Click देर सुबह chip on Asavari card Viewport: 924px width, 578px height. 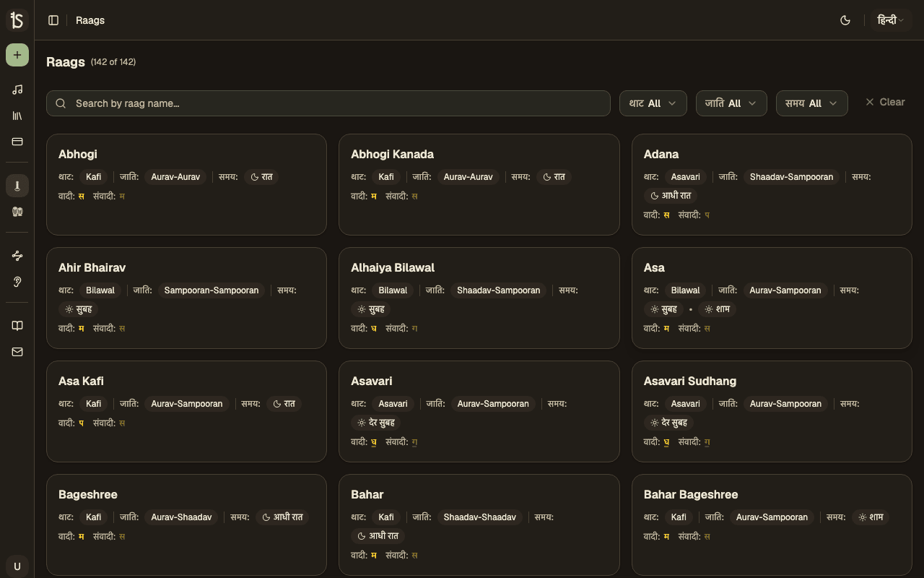click(x=375, y=423)
